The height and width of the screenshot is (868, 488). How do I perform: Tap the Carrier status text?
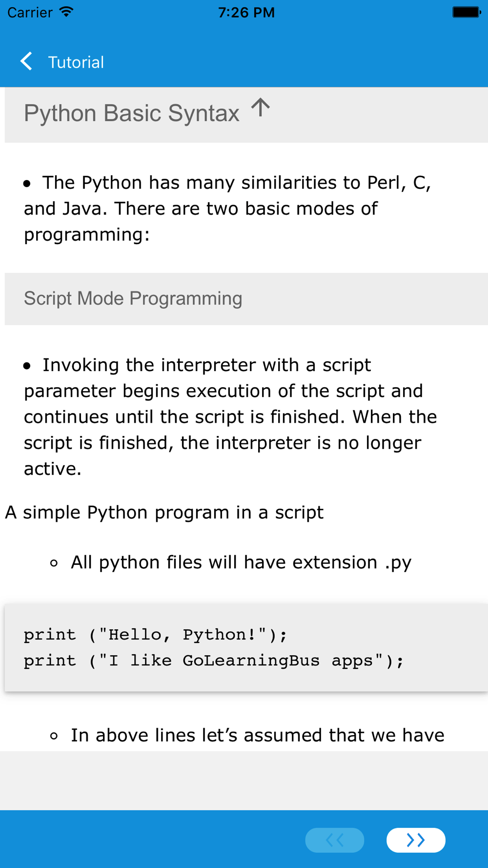(30, 12)
